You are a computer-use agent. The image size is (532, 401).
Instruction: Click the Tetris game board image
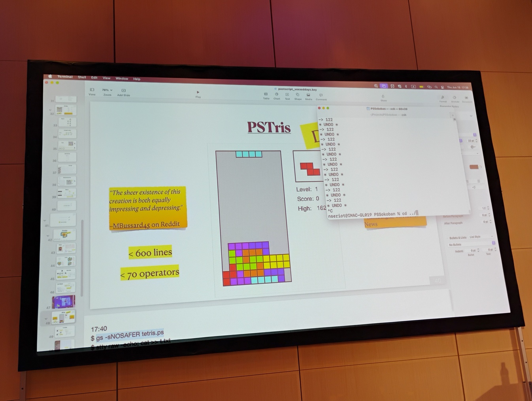click(x=253, y=218)
